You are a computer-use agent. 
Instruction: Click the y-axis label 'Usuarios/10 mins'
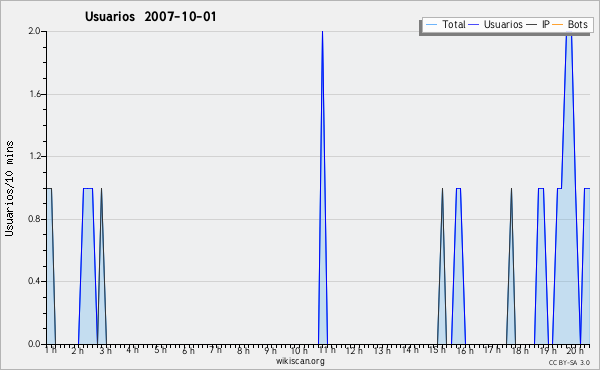[x=9, y=189]
